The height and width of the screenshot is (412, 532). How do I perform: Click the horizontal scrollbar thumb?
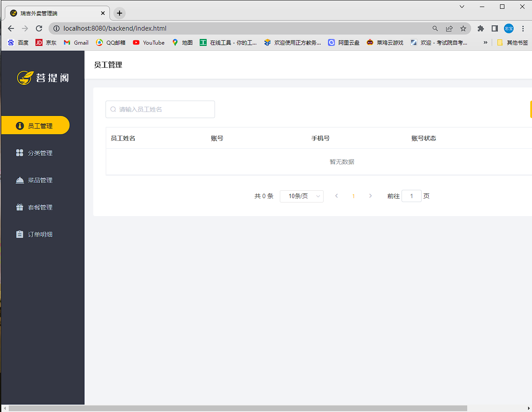tap(238, 409)
